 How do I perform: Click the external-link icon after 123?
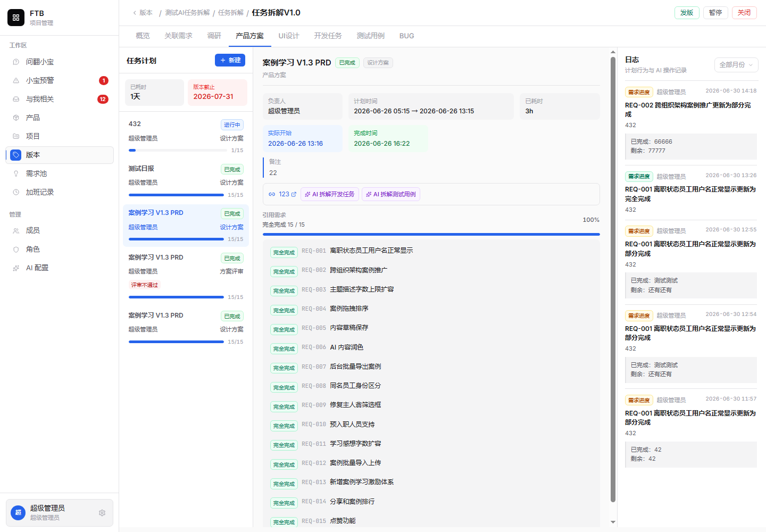[x=294, y=195]
